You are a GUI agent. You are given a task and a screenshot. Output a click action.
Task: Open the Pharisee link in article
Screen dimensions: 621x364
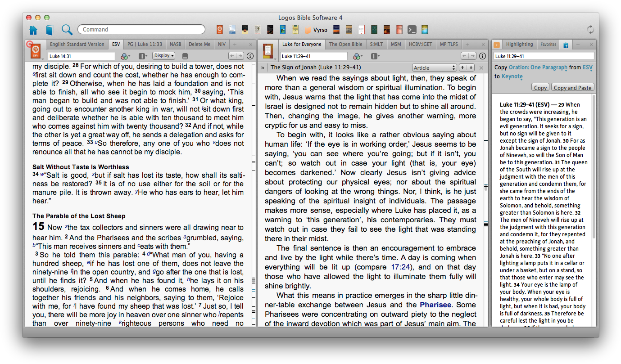(x=435, y=305)
